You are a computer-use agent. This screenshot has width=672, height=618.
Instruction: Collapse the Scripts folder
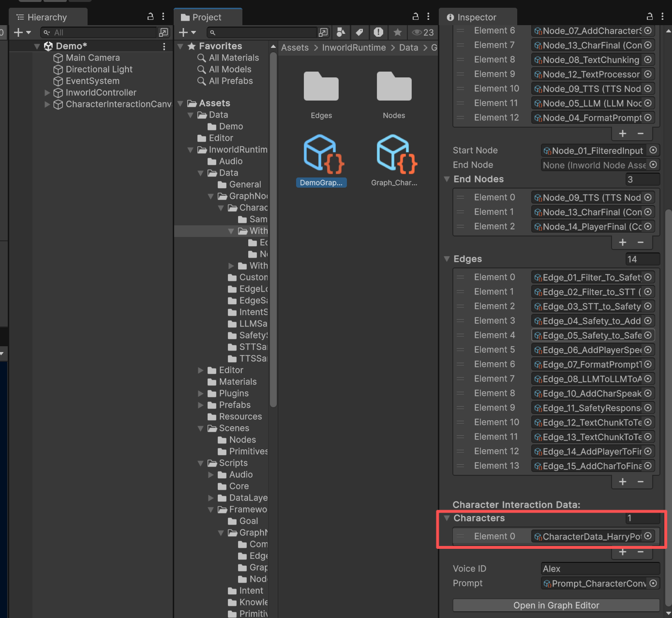coord(201,463)
